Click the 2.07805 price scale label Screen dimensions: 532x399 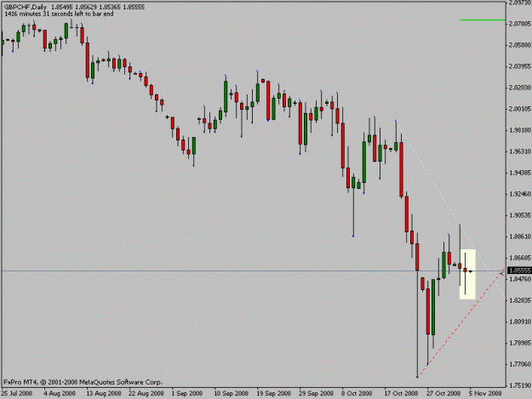coord(520,24)
